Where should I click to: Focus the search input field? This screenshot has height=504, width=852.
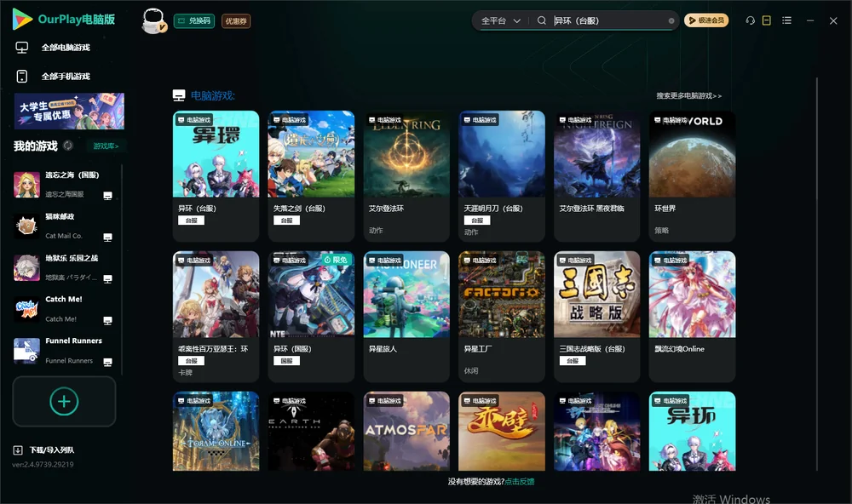[x=610, y=20]
